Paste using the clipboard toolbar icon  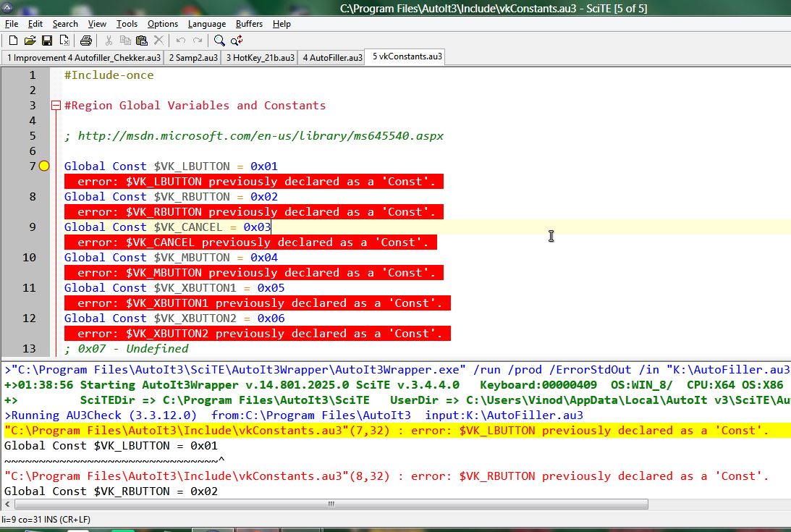pos(142,41)
